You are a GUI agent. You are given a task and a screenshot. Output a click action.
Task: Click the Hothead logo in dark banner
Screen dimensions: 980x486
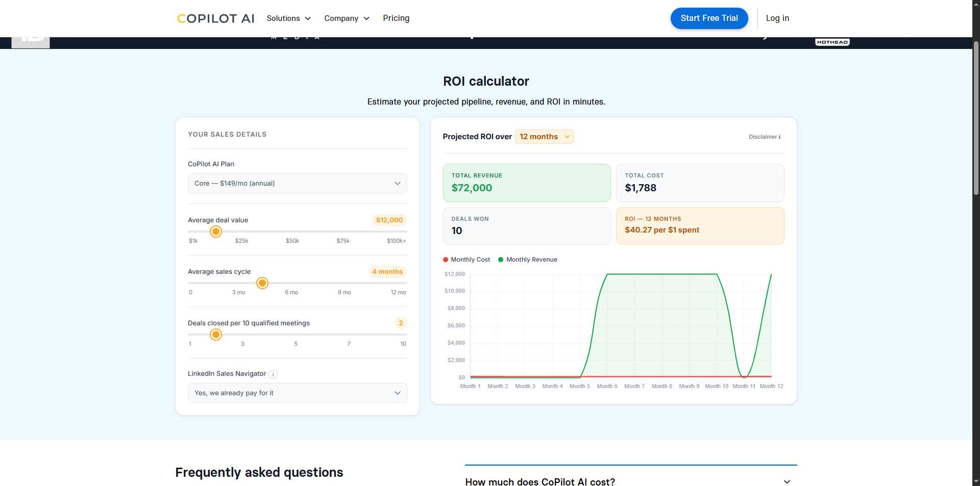click(832, 42)
